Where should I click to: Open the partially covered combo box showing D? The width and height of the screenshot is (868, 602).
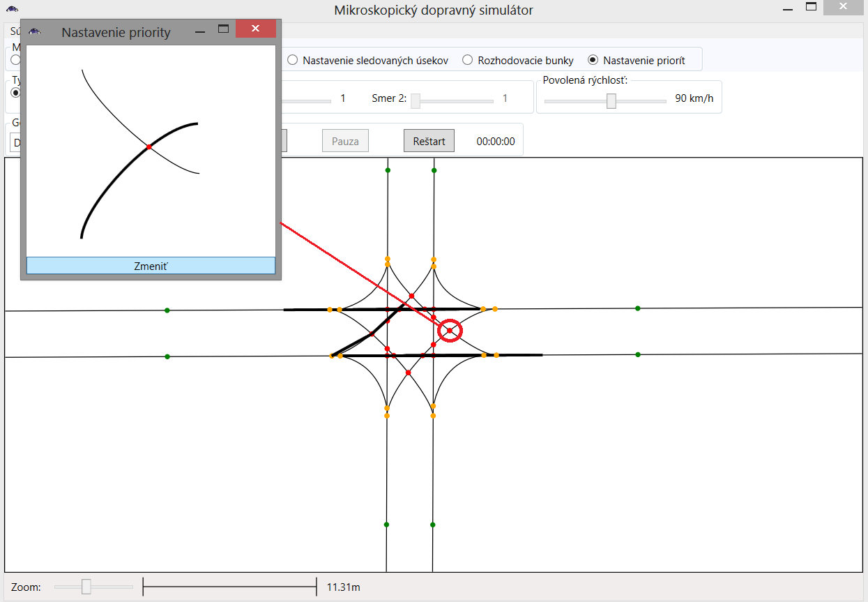pos(15,142)
